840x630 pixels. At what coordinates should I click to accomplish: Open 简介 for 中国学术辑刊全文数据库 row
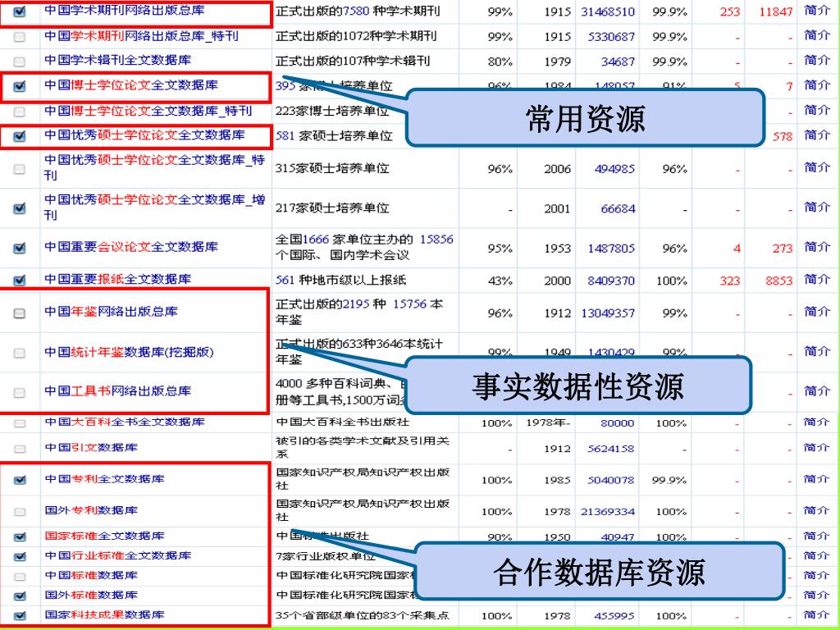point(817,60)
